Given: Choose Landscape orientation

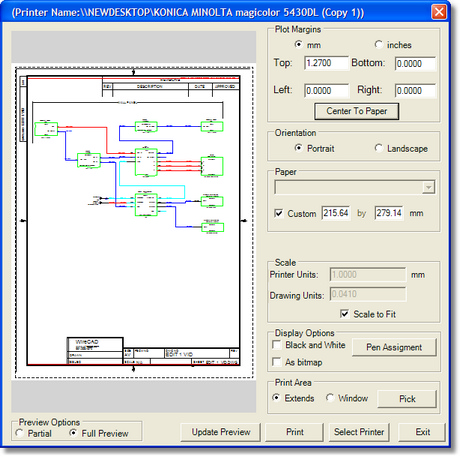Looking at the screenshot, I should (x=378, y=148).
